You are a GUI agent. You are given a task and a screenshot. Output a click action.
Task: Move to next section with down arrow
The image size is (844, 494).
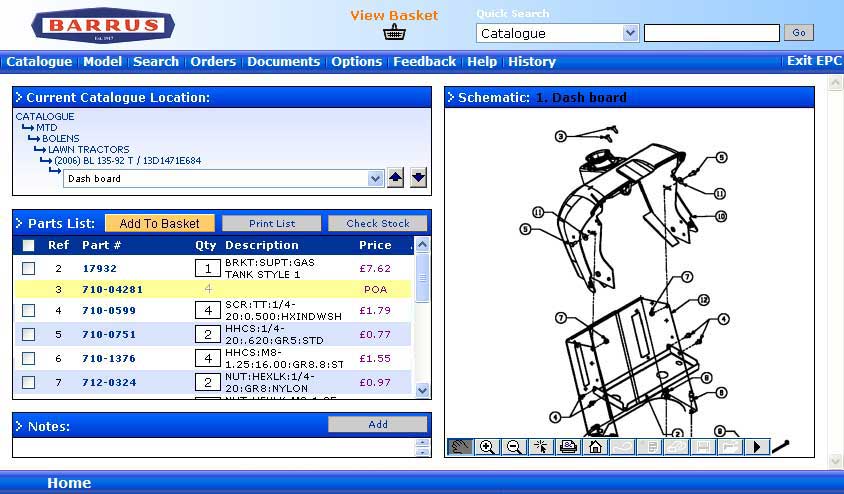pos(418,178)
